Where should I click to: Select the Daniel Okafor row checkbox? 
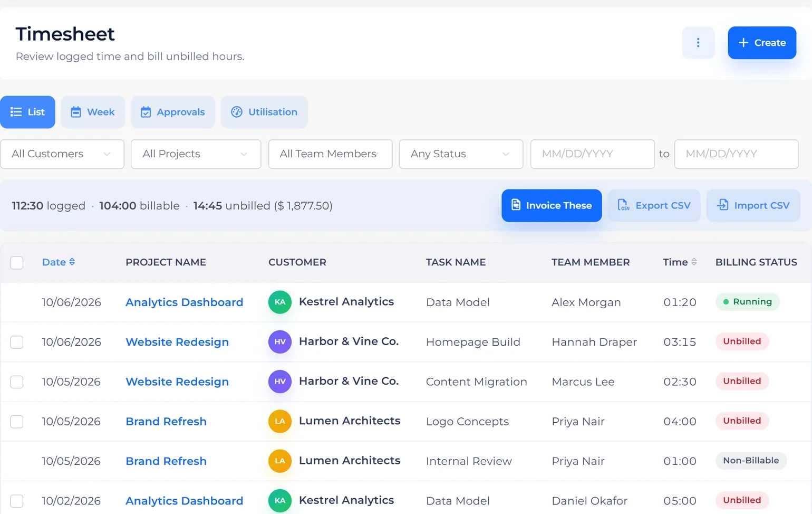tap(17, 501)
